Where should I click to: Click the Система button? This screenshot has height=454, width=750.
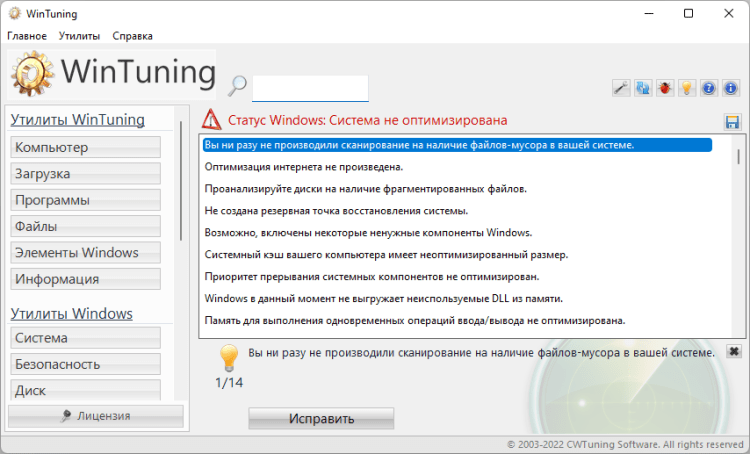(86, 338)
